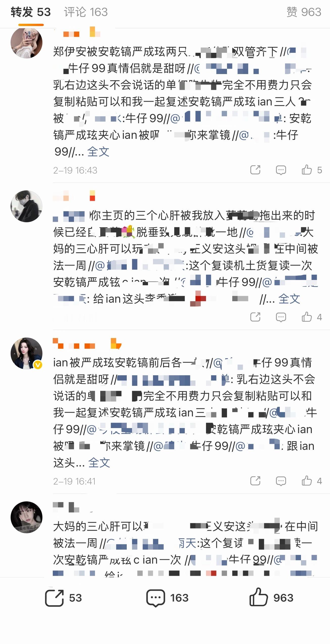Switch to the 评论 163 tab
The height and width of the screenshot is (644, 330).
tap(86, 12)
